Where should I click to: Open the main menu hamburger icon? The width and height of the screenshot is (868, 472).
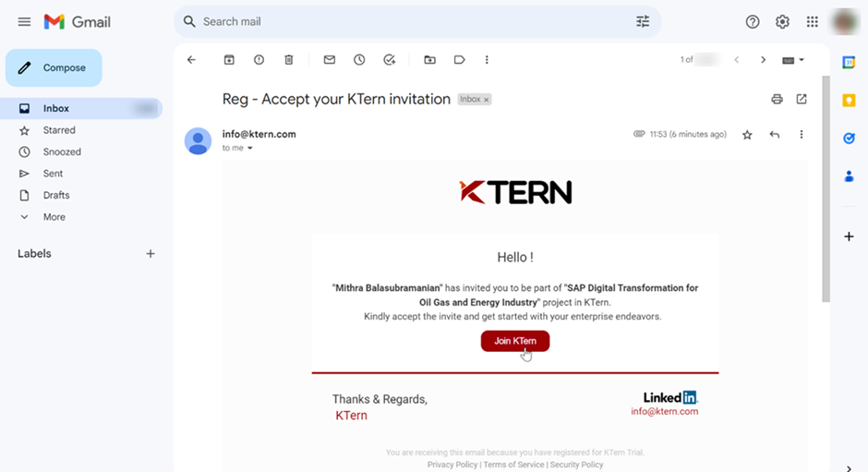pos(24,21)
